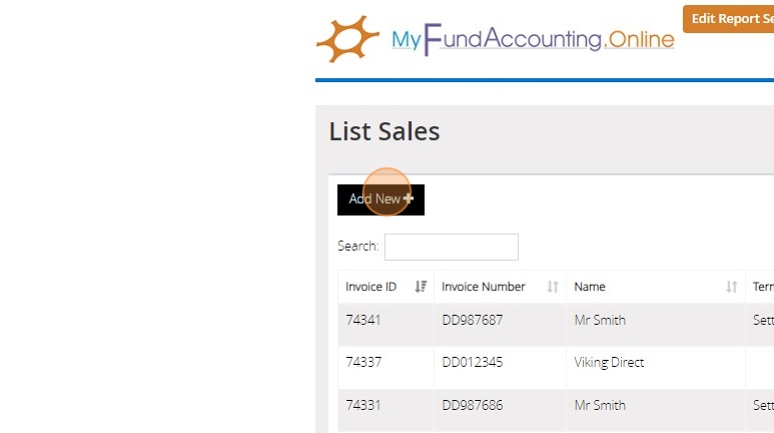Open the MyFundAccounting.Online logo text link
Screen dimensions: 774x433
point(532,41)
